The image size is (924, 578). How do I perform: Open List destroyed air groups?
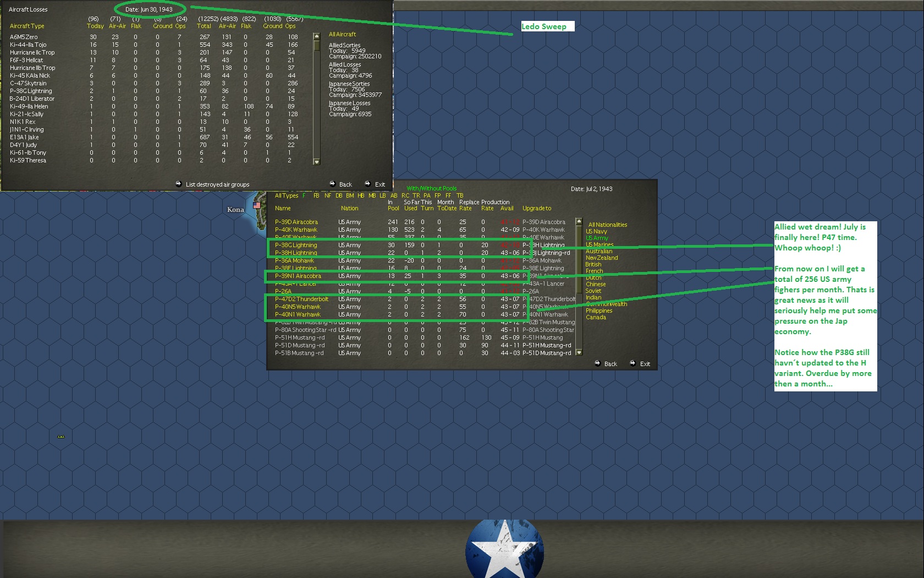[x=217, y=184]
